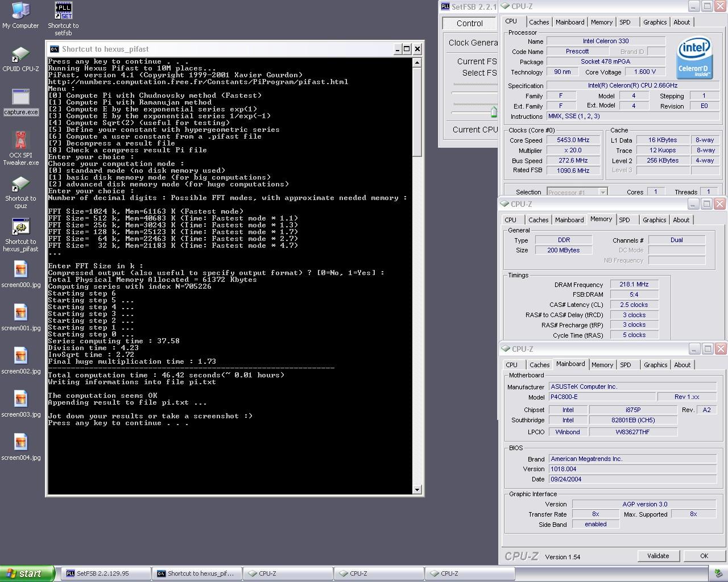The height and width of the screenshot is (582, 728).
Task: Click the Intel Celeron D logo
Action: 694,58
